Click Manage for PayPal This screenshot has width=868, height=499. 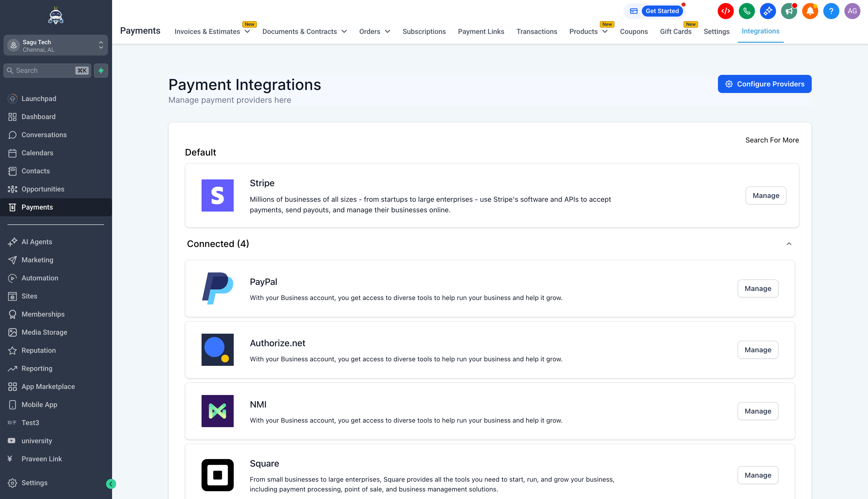point(758,288)
